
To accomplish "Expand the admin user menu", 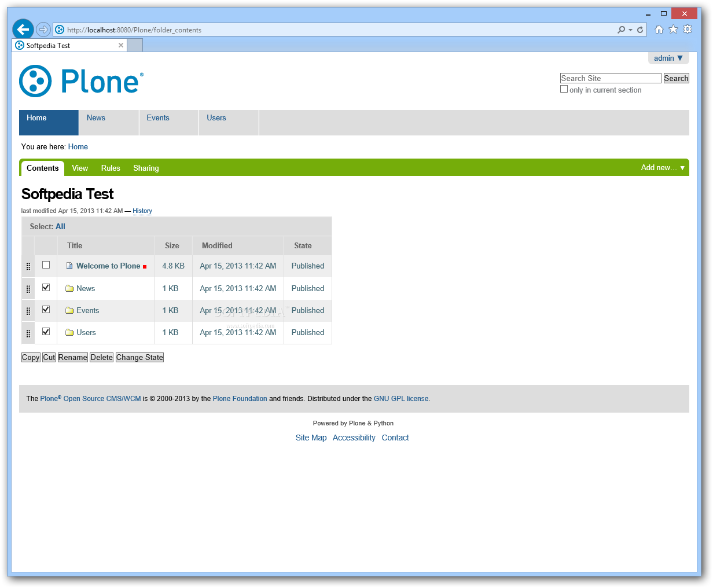I will tap(668, 58).
